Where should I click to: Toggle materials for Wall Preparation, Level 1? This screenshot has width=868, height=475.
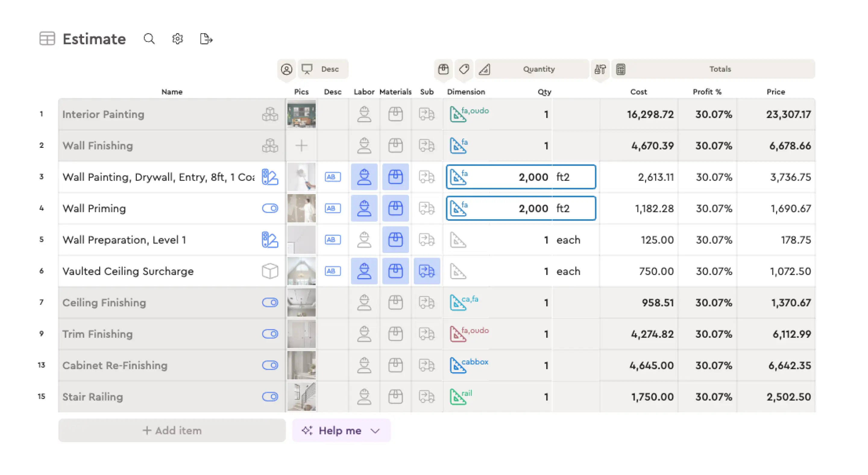pyautogui.click(x=395, y=239)
